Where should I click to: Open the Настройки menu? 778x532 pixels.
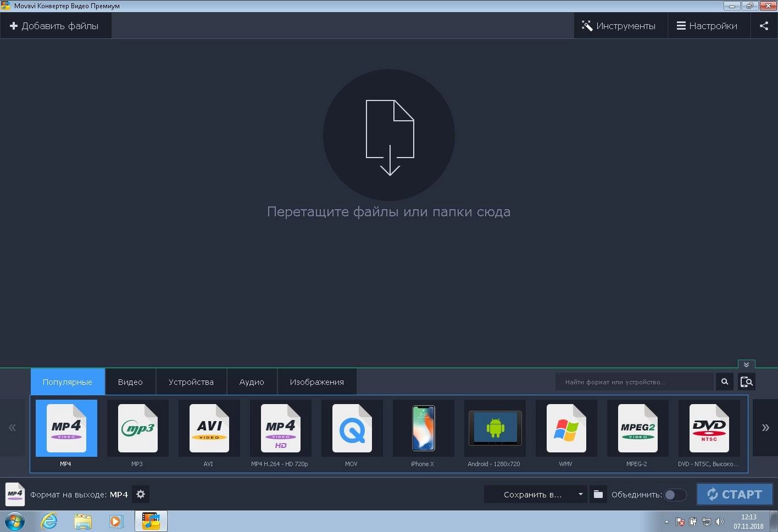tap(708, 26)
